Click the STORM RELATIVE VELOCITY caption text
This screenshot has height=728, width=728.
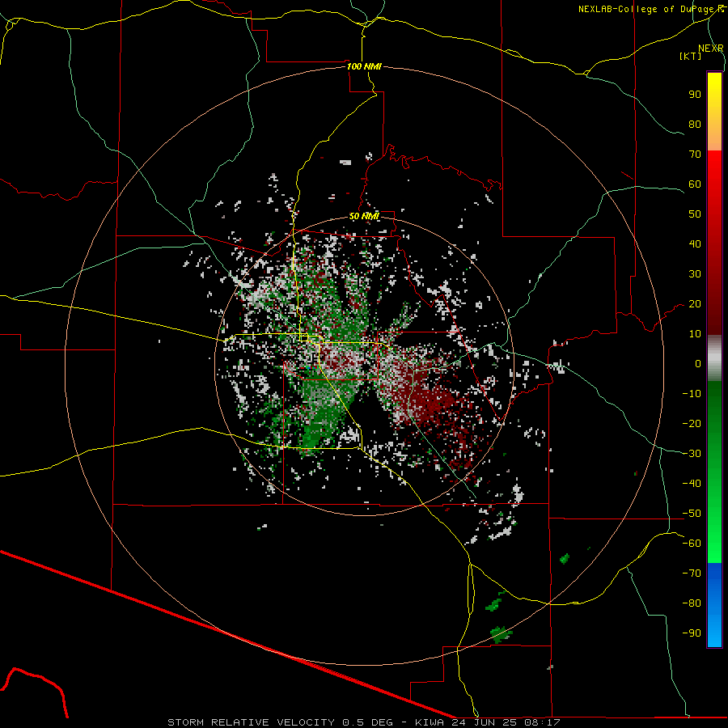tap(251, 722)
